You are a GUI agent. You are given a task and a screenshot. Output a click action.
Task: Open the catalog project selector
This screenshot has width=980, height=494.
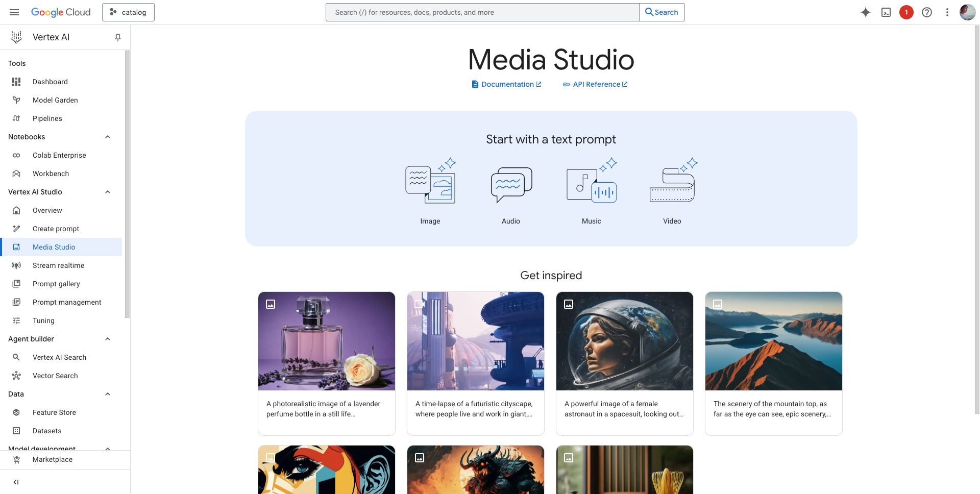click(x=128, y=12)
